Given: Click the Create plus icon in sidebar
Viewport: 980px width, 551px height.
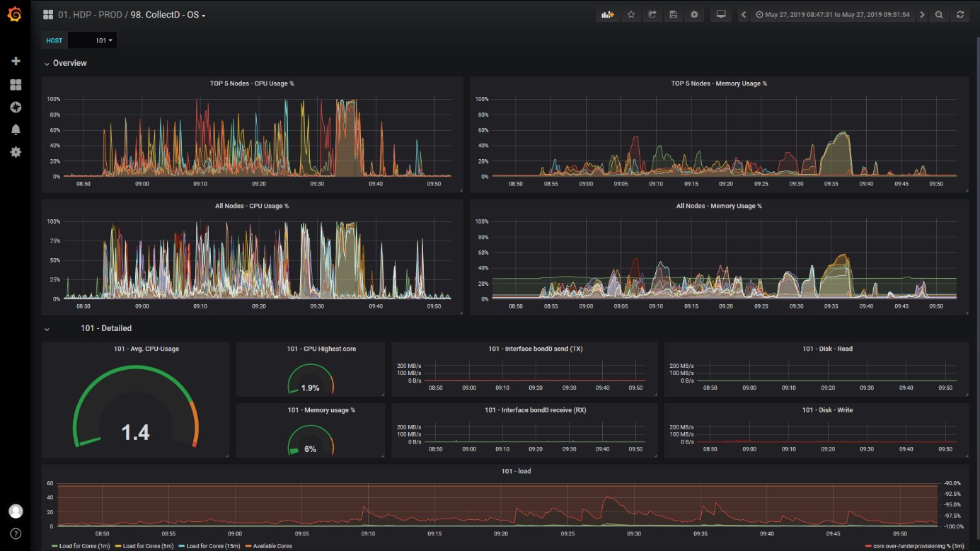Looking at the screenshot, I should 16,62.
